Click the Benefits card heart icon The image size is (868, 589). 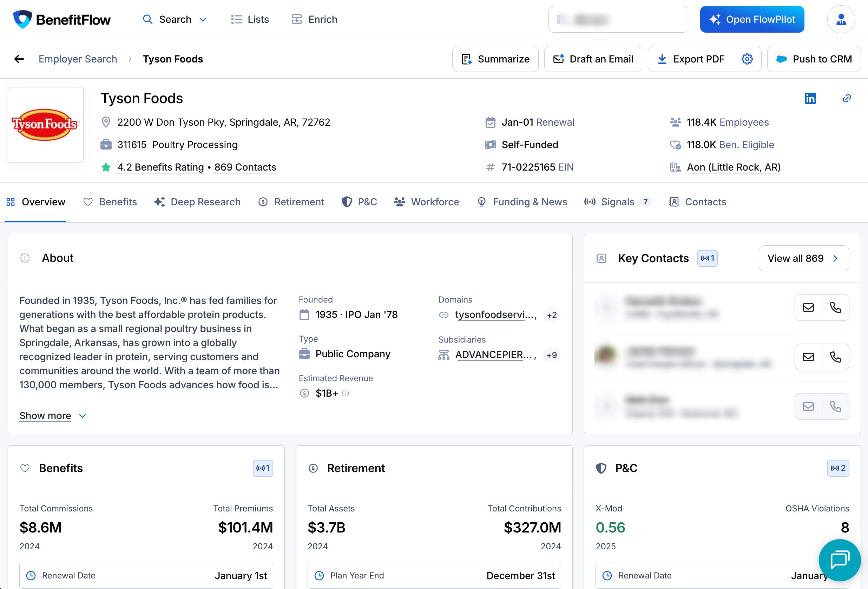tap(25, 468)
